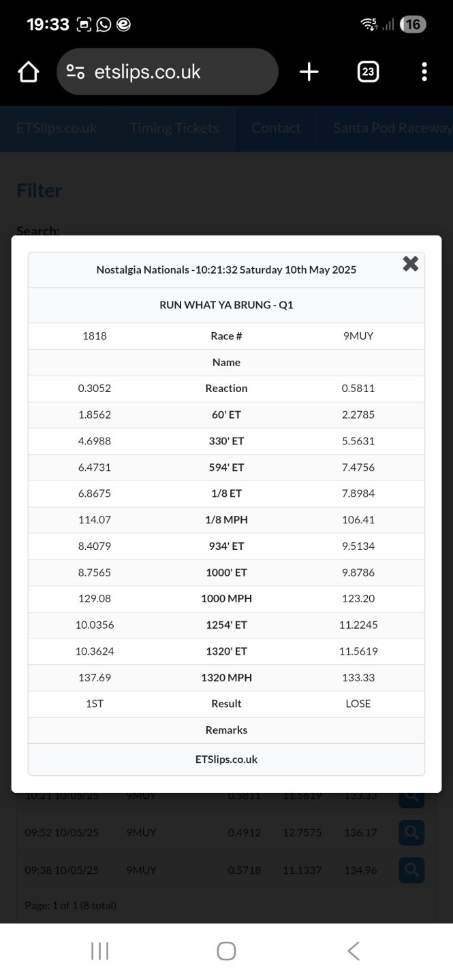Open magnifier for the 10:21 run
The height and width of the screenshot is (980, 453).
[411, 798]
